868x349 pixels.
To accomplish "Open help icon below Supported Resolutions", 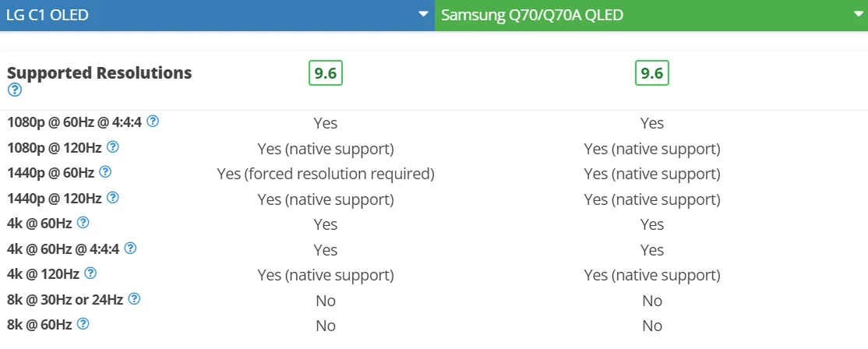I will point(15,90).
